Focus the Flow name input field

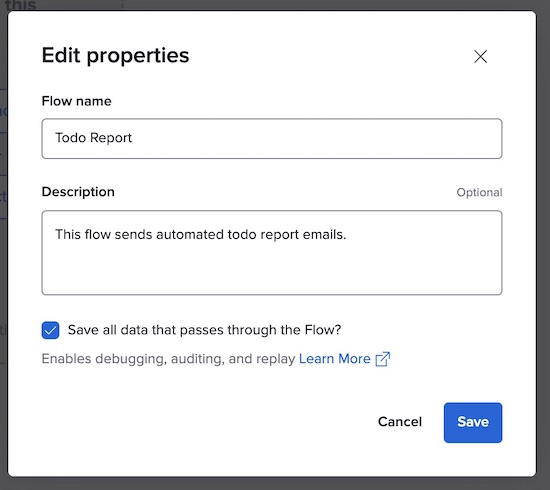pos(272,139)
